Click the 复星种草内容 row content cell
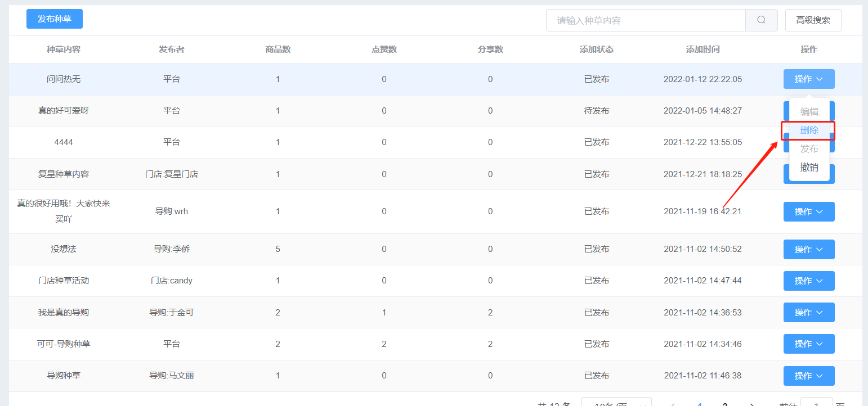The image size is (868, 406). point(64,174)
